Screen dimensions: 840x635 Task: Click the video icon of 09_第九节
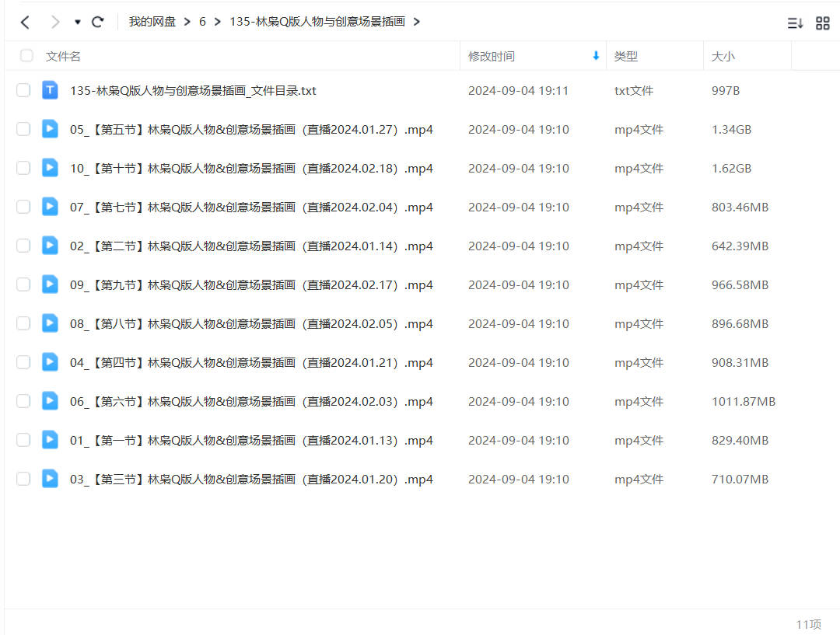(x=50, y=284)
